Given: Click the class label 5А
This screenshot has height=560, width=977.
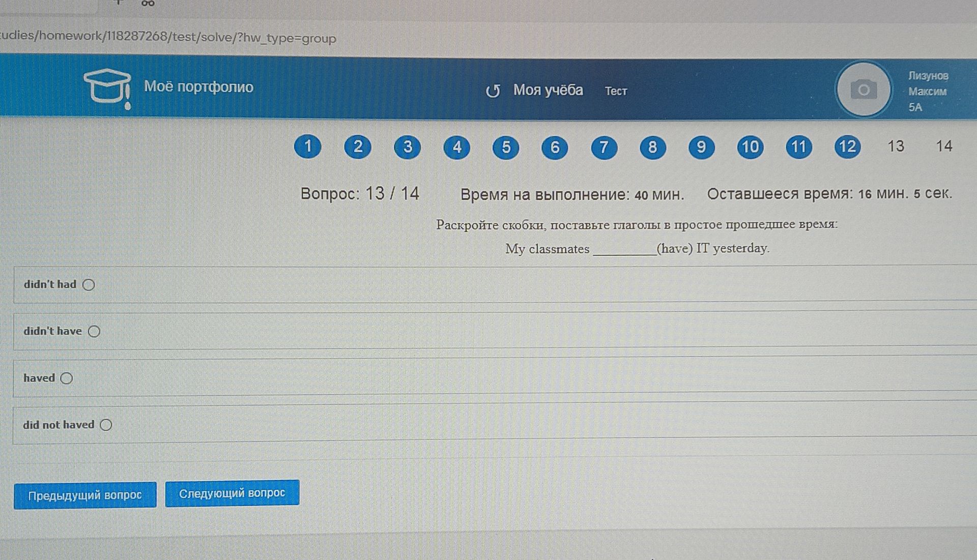Looking at the screenshot, I should (x=915, y=107).
